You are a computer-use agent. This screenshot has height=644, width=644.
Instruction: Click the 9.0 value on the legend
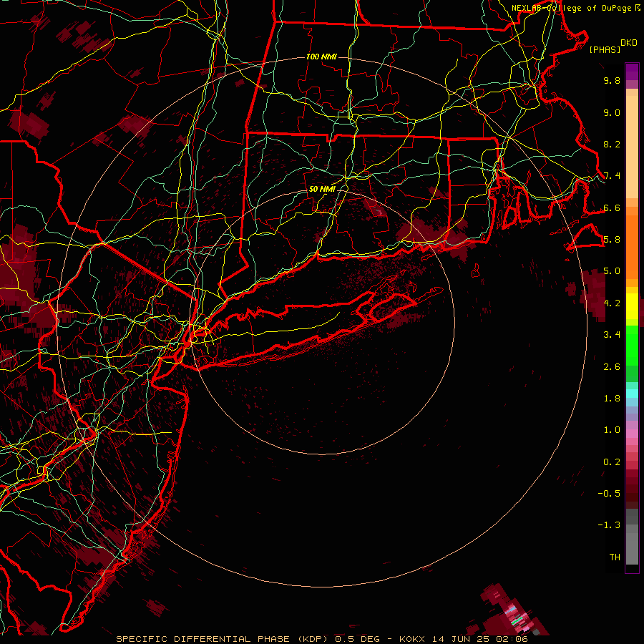click(x=612, y=112)
